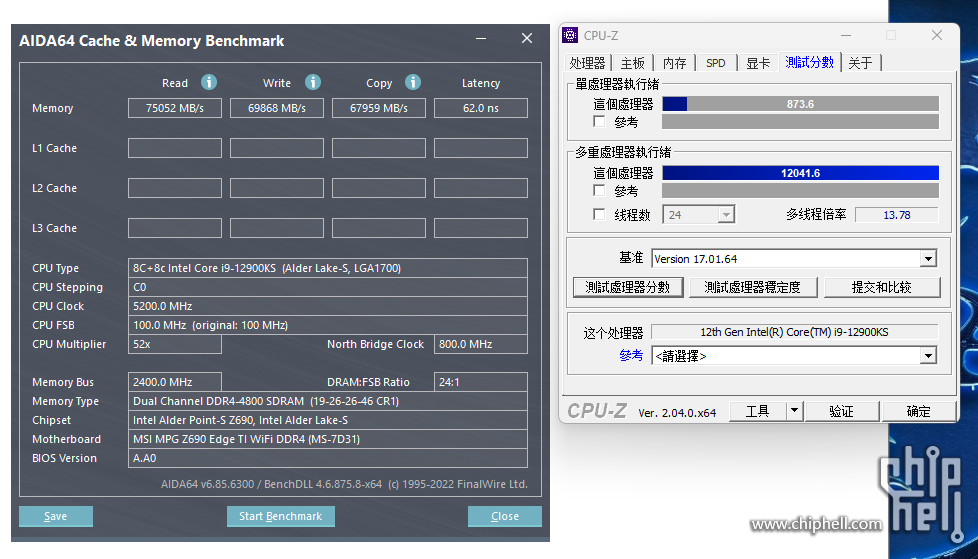Minimize the CPU-Z window
This screenshot has height=559, width=978.
coord(845,36)
